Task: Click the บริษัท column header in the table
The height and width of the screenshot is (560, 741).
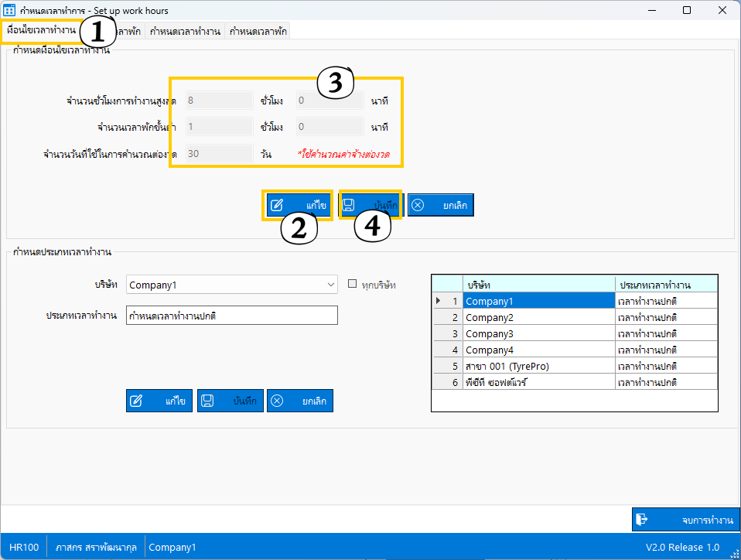Action: (x=538, y=284)
